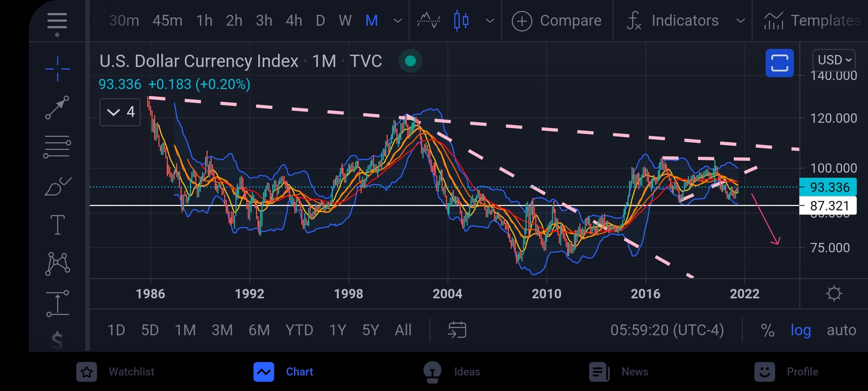The width and height of the screenshot is (868, 391).
Task: Select the 4h timeframe
Action: (294, 20)
